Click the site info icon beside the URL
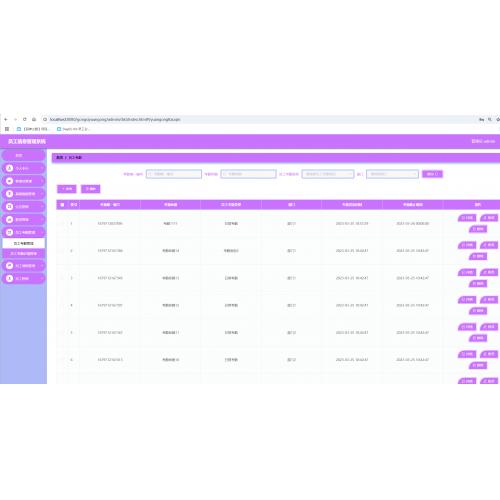 45,119
